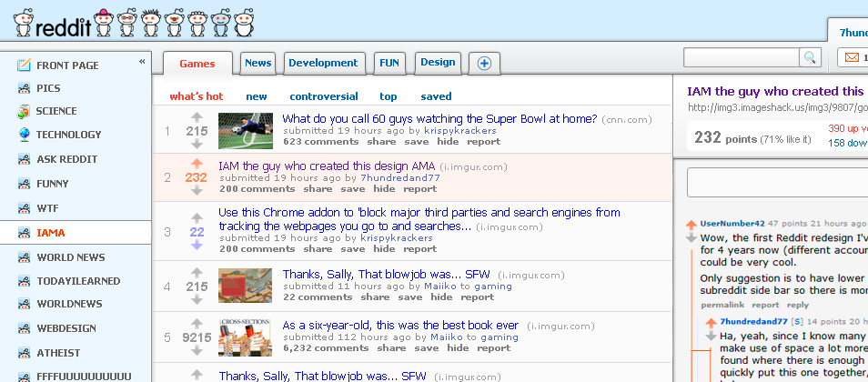Image resolution: width=868 pixels, height=382 pixels.
Task: Upvote UserNumber42's comment
Action: click(691, 226)
